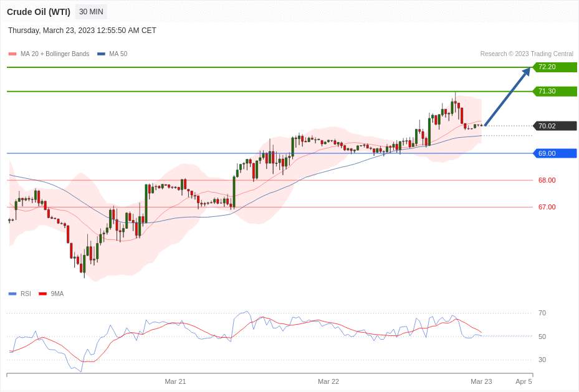
Task: Toggle the RSI legend label
Action: pos(26,294)
